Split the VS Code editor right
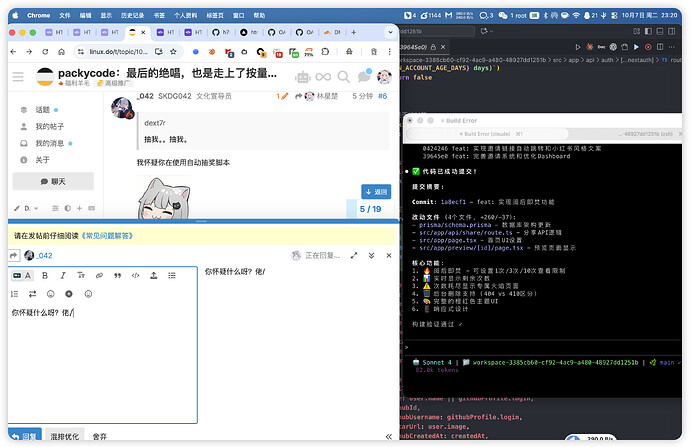The height and width of the screenshot is (447, 690). tap(660, 47)
